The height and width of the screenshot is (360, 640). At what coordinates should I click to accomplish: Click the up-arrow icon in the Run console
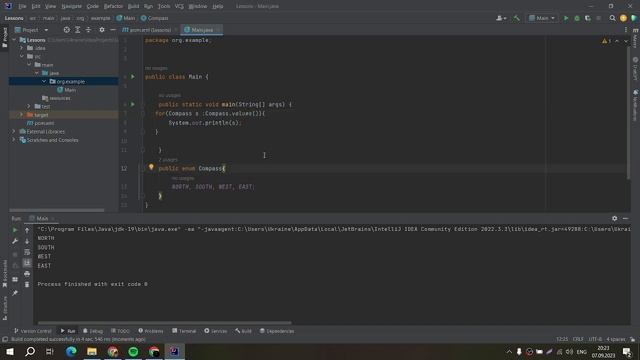27,230
